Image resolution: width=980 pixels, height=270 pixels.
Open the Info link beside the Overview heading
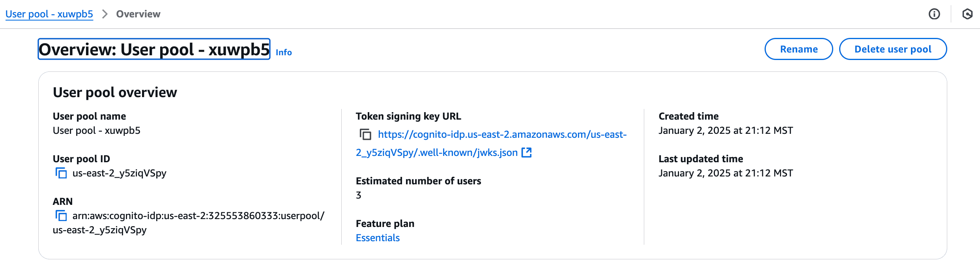pyautogui.click(x=283, y=52)
